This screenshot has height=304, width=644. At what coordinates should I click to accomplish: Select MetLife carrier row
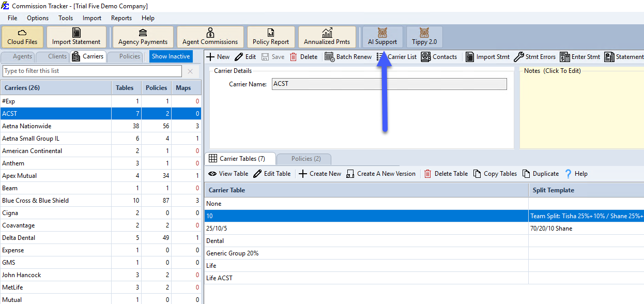[x=101, y=287]
